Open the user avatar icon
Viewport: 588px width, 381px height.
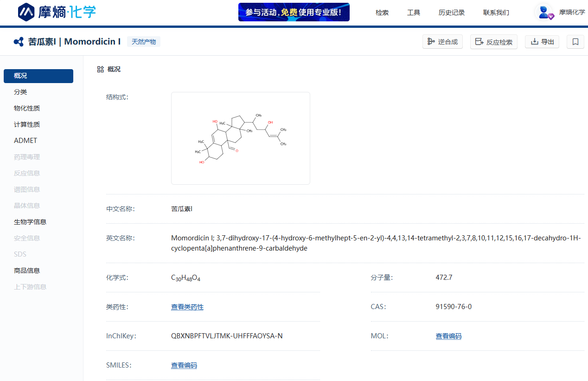coord(543,12)
